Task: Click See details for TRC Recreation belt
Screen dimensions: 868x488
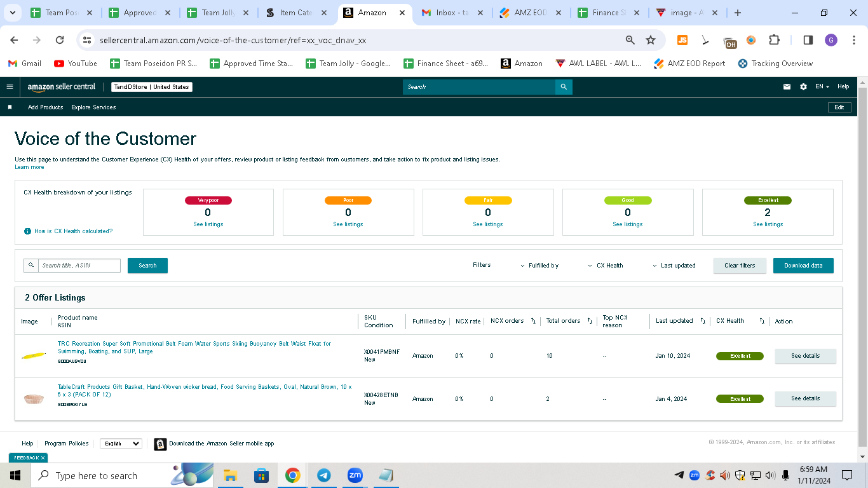Action: pyautogui.click(x=805, y=356)
